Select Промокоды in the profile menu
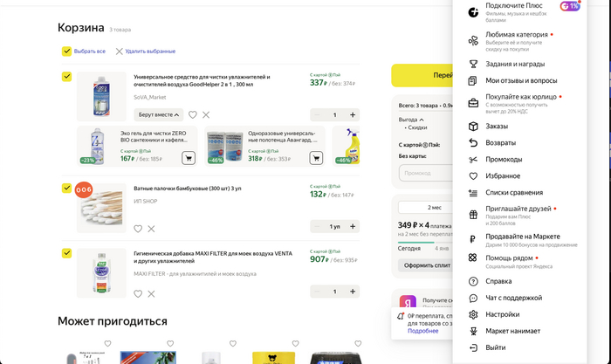 (504, 159)
